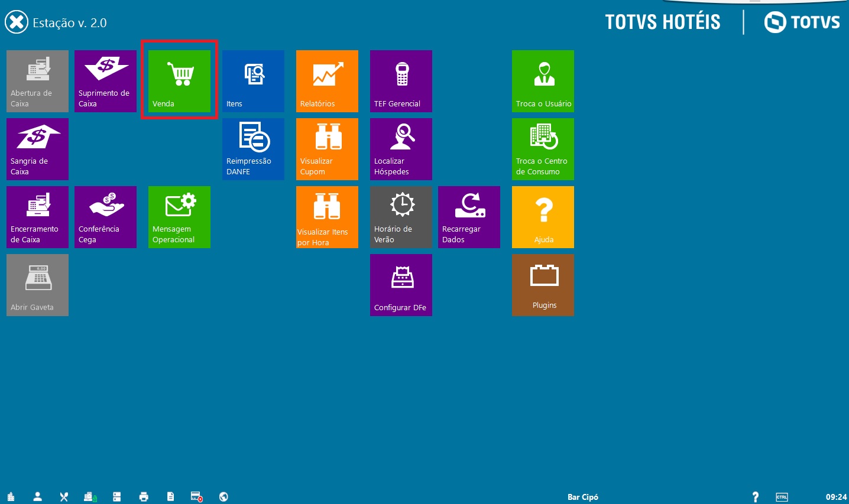The width and height of the screenshot is (849, 504).
Task: Launch TEF Gerencial tile
Action: [401, 81]
